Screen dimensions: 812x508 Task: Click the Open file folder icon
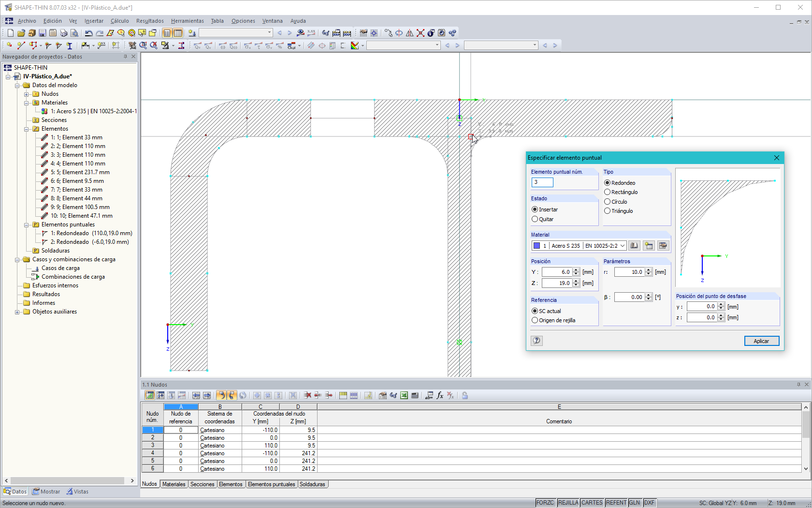(x=21, y=33)
